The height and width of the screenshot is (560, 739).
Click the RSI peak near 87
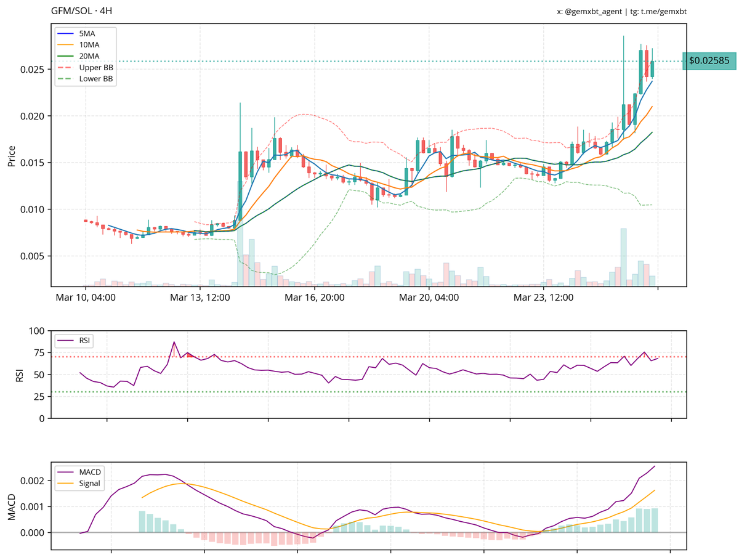tap(174, 342)
